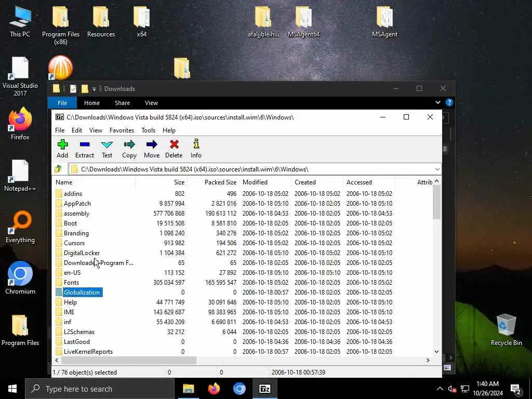This screenshot has height=399, width=532.
Task: Switch to Share tab in Downloads Explorer
Action: point(122,103)
